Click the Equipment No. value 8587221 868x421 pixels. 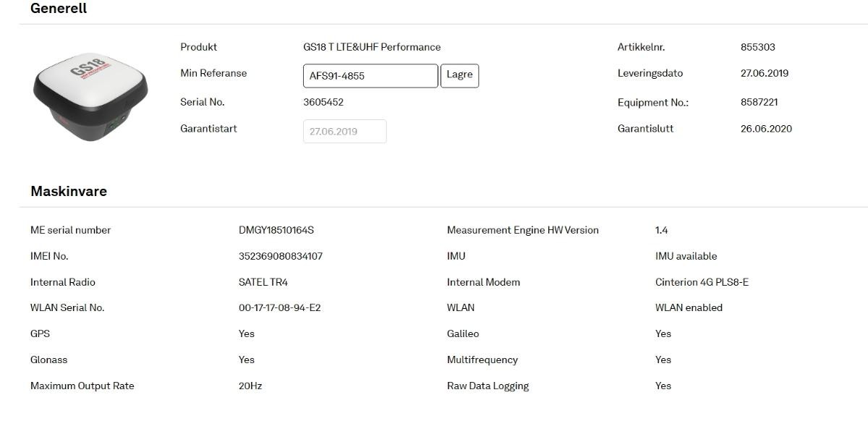[x=759, y=102]
